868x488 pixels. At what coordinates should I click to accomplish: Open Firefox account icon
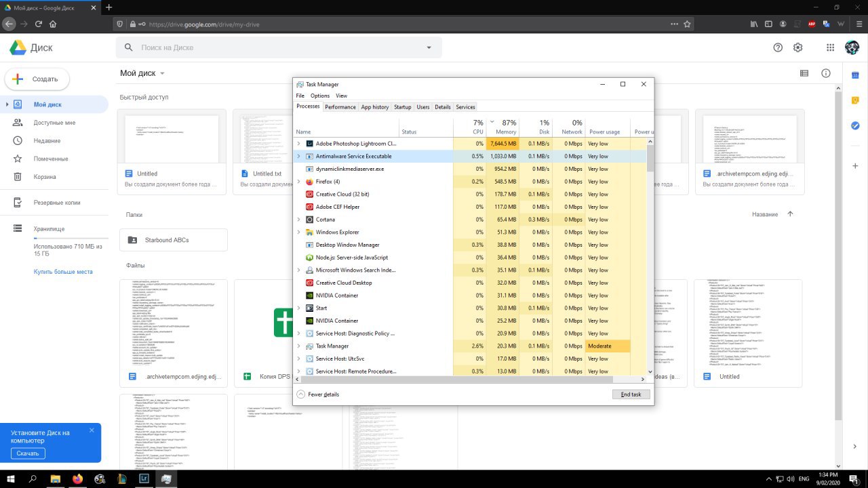point(783,24)
